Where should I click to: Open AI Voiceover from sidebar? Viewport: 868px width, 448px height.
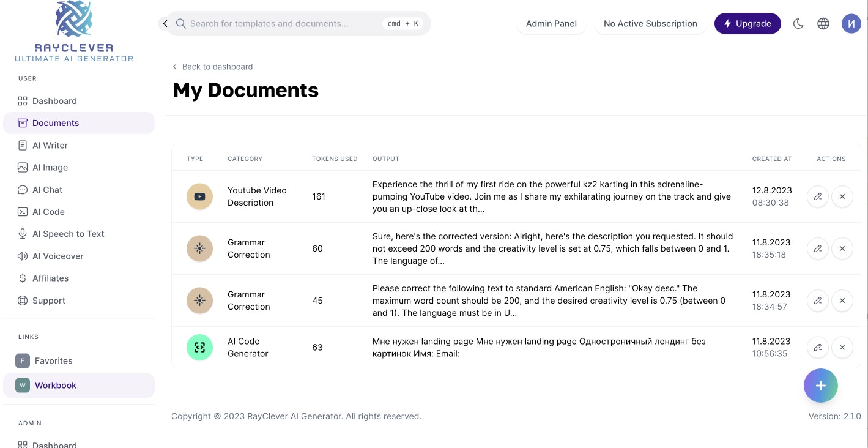tap(79, 256)
